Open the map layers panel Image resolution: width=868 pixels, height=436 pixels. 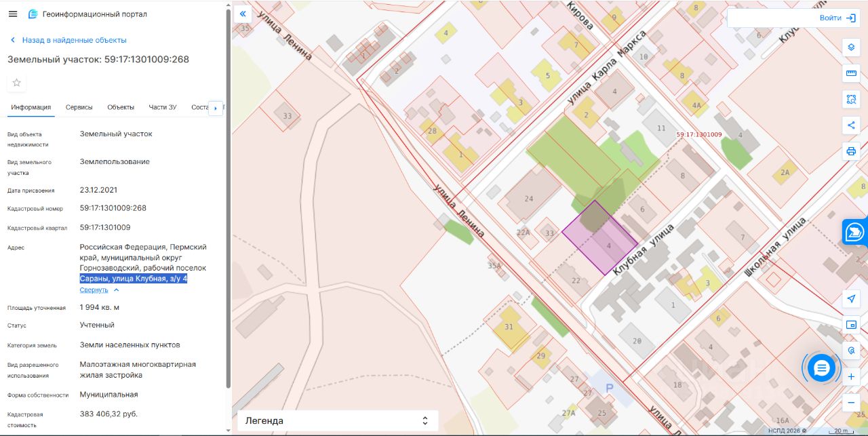tap(851, 47)
